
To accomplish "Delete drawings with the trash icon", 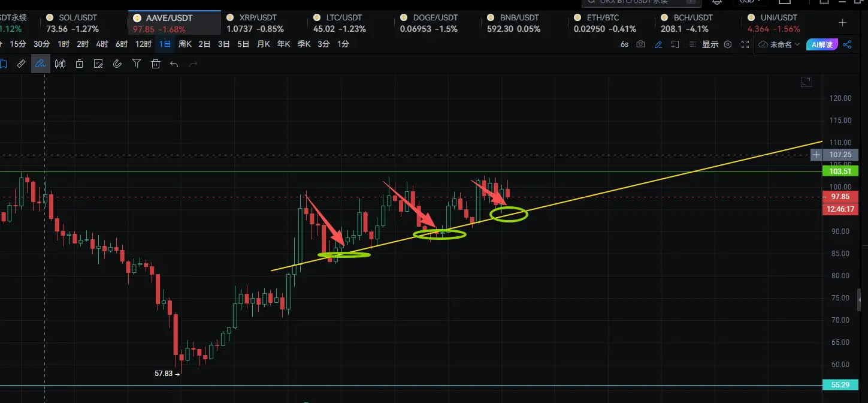I will [x=156, y=64].
